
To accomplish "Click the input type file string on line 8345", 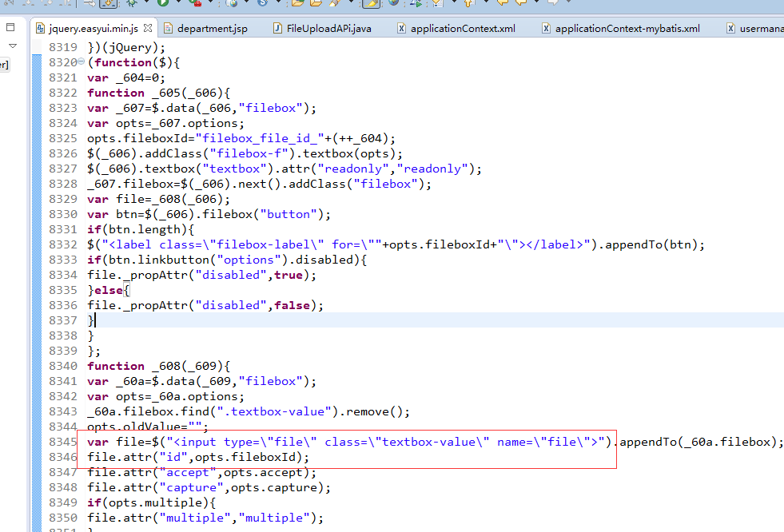I will [385, 442].
